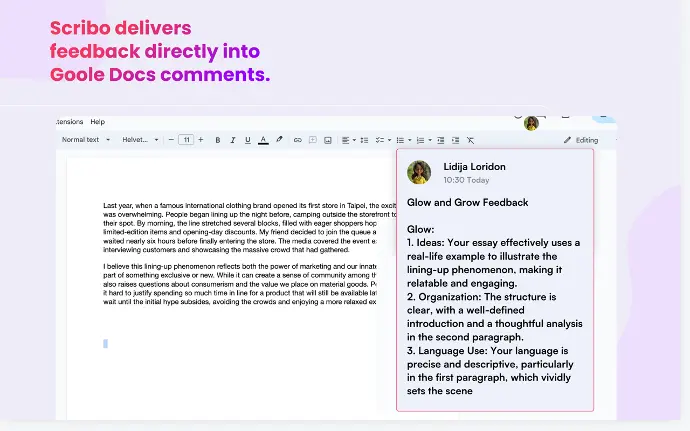Viewport: 690px width, 431px height.
Task: Click the line spacing icon
Action: coord(366,140)
